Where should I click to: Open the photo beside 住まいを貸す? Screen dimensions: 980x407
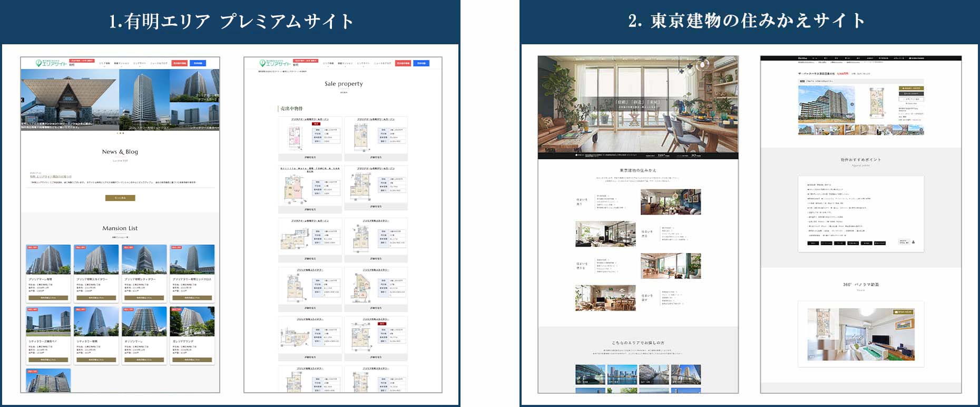coord(605,298)
